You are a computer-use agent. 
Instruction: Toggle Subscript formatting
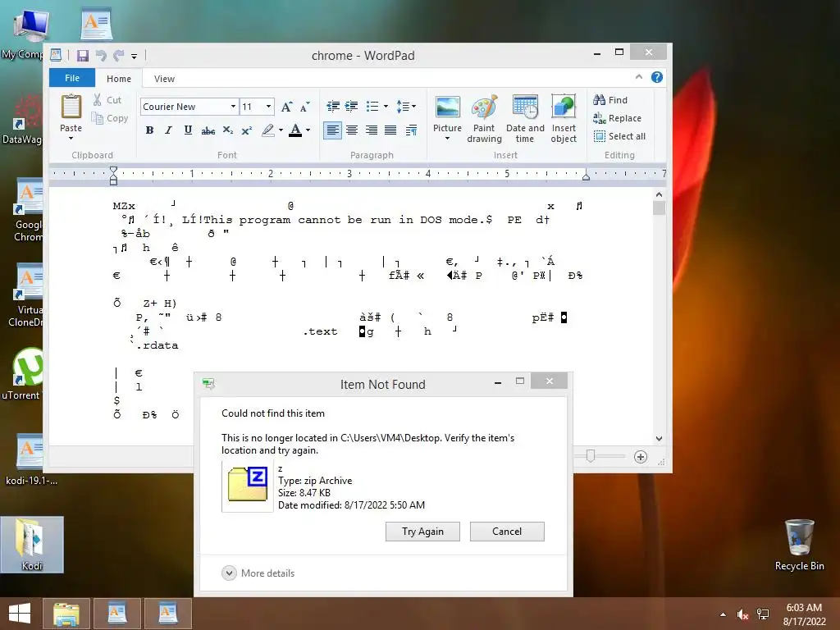pyautogui.click(x=228, y=130)
